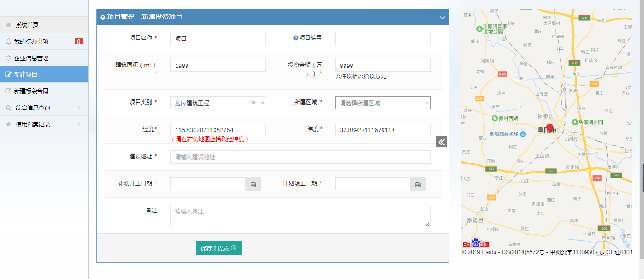Go to 系统首页 in sidebar
Image resolution: width=644 pixels, height=279 pixels.
(27, 25)
